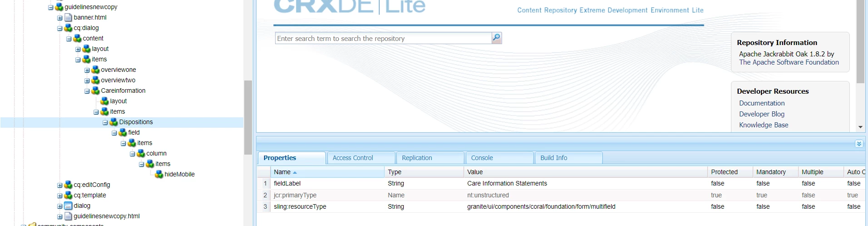868x226 pixels.
Task: Open The Apache Software Foundation link
Action: click(x=789, y=62)
